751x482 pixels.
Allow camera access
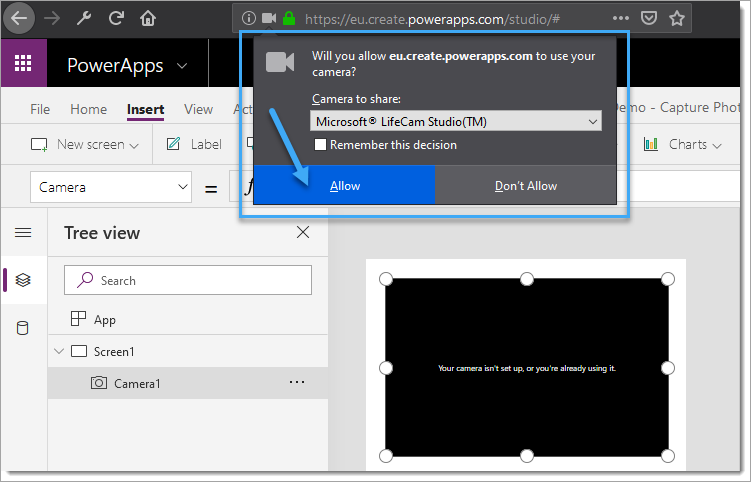tap(344, 186)
